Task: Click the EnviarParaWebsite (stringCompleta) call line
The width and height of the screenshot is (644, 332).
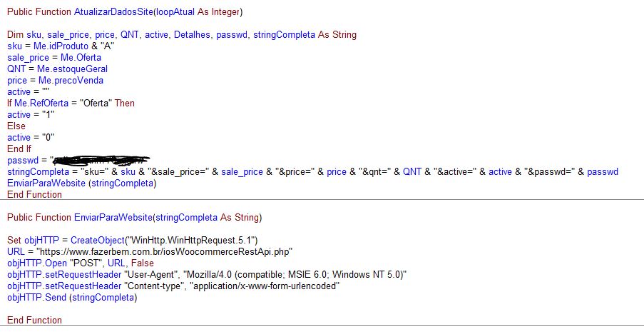Action: 81,183
